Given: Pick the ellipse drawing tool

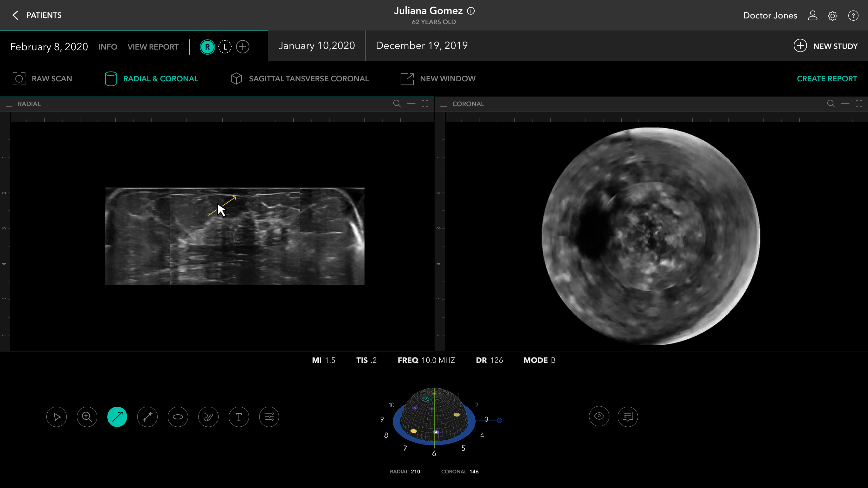Looking at the screenshot, I should tap(178, 417).
